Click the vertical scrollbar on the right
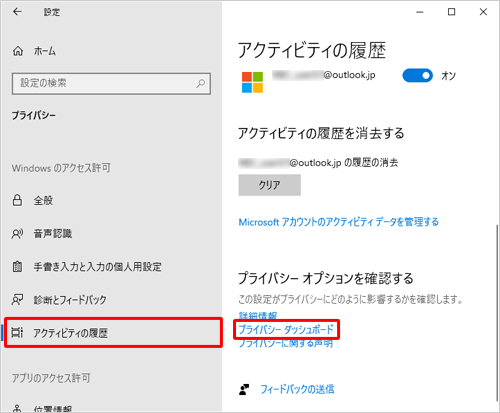Image resolution: width=500 pixels, height=413 pixels. pyautogui.click(x=497, y=312)
